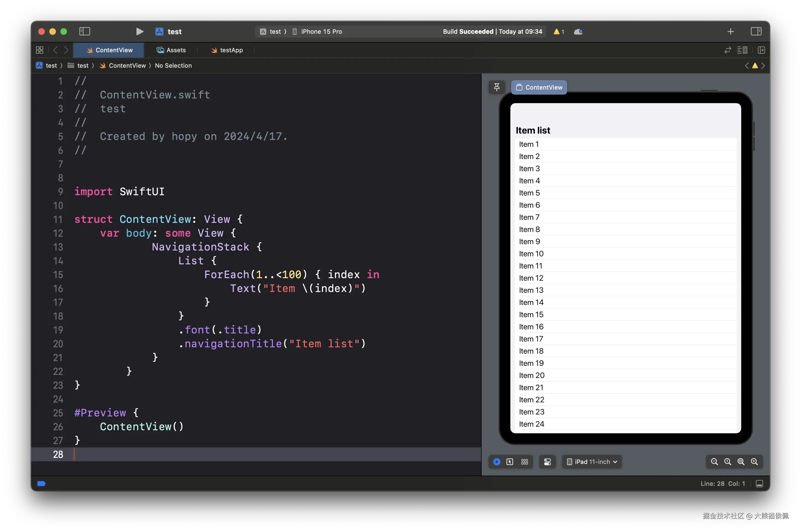Run the project with the play button
Viewport: 801px width, 532px height.
[x=139, y=32]
